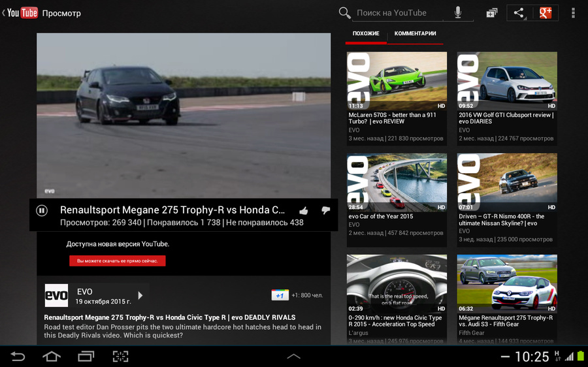Pause the playing video
This screenshot has height=367, width=588.
[42, 211]
